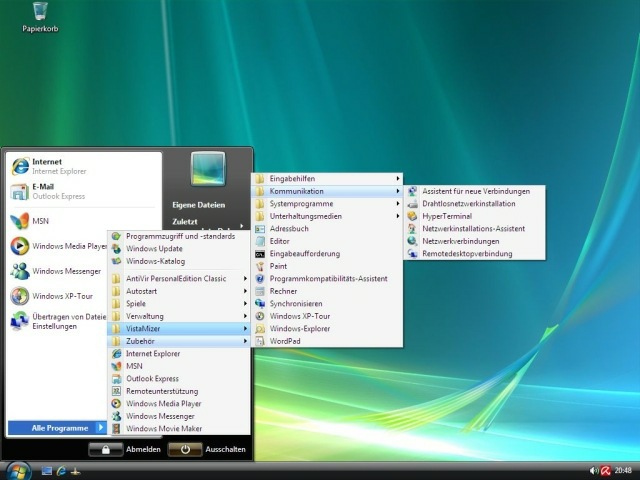
Task: Open Netzwerkinstallations-Assistent
Action: tap(475, 229)
